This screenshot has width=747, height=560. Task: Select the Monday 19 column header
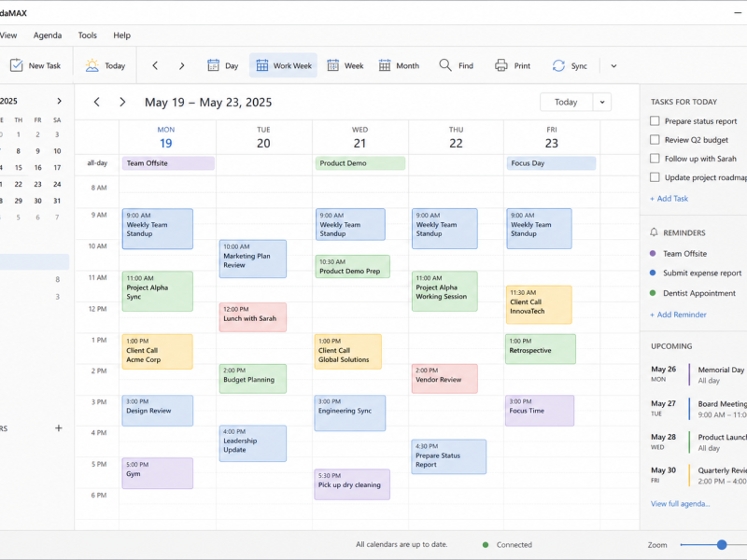[166, 137]
